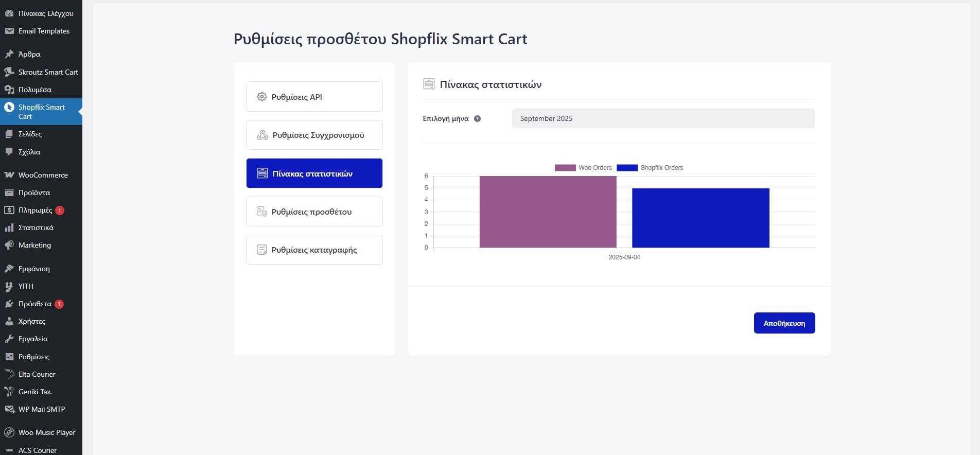Open the Ρυθμίσεις API tab
The width and height of the screenshot is (980, 455).
314,97
